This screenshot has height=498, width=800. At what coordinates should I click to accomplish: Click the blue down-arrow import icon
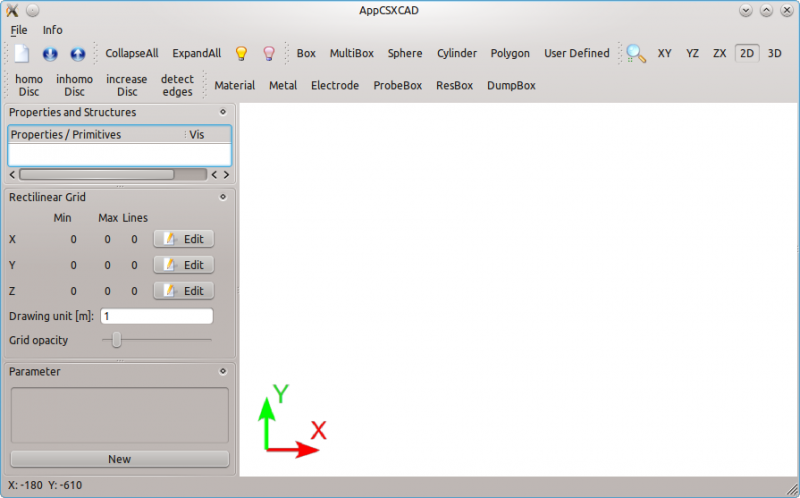tap(50, 54)
